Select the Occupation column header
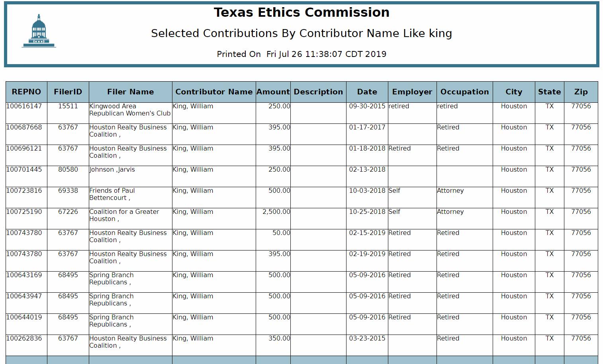 coord(465,92)
